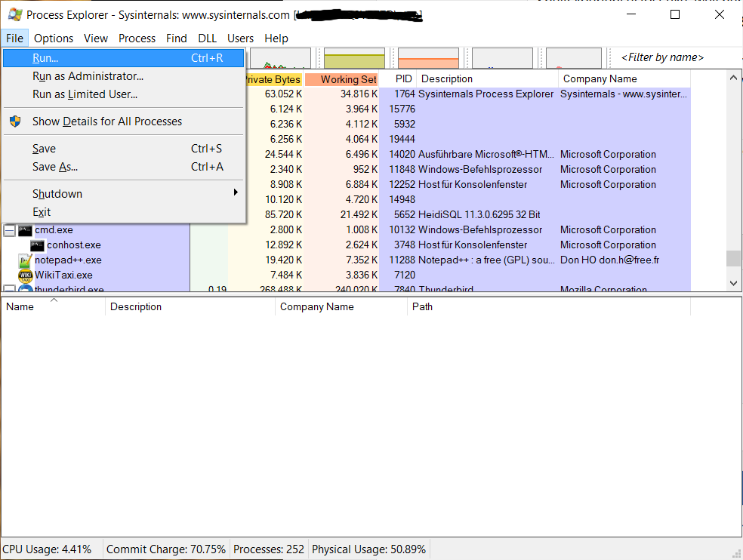Screen dimensions: 743x560
Task: Sort lower pane by Description column
Action: coord(190,306)
